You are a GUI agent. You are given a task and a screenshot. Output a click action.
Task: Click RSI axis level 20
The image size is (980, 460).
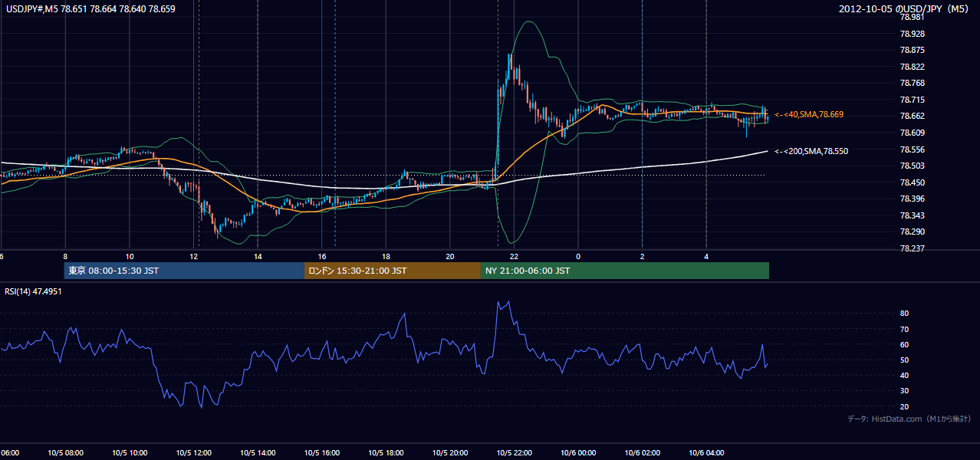[905, 406]
